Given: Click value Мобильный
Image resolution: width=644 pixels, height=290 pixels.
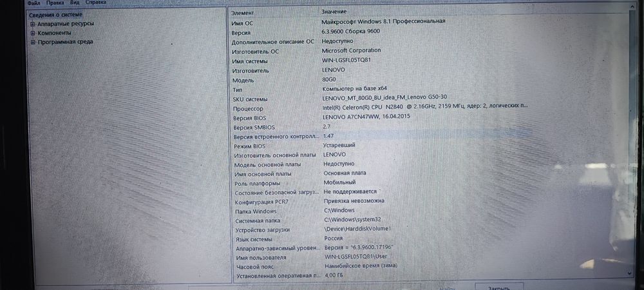Looking at the screenshot, I should pos(339,182).
